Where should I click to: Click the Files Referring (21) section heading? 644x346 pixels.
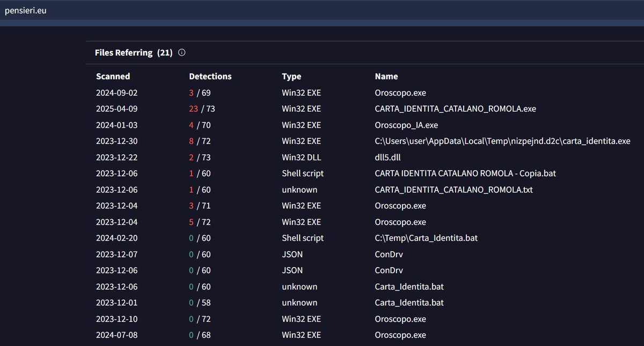134,53
